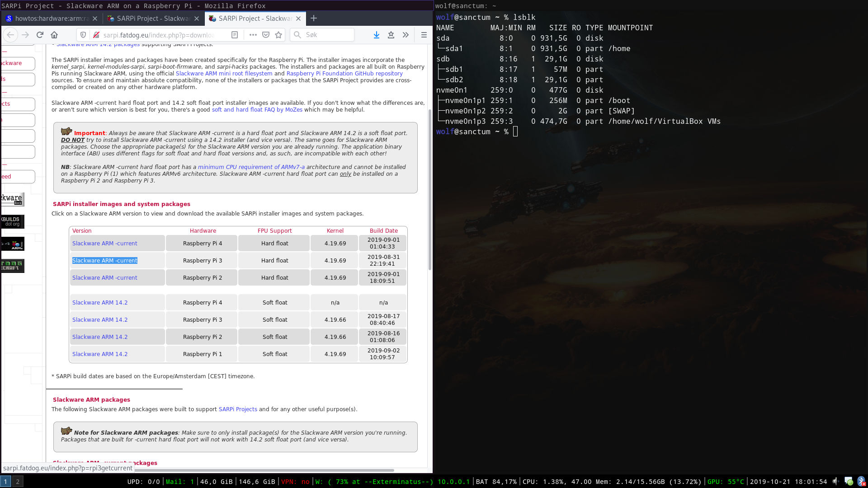Click the SlackBuilds dot org sidebar logo
868x488 pixels.
13,221
